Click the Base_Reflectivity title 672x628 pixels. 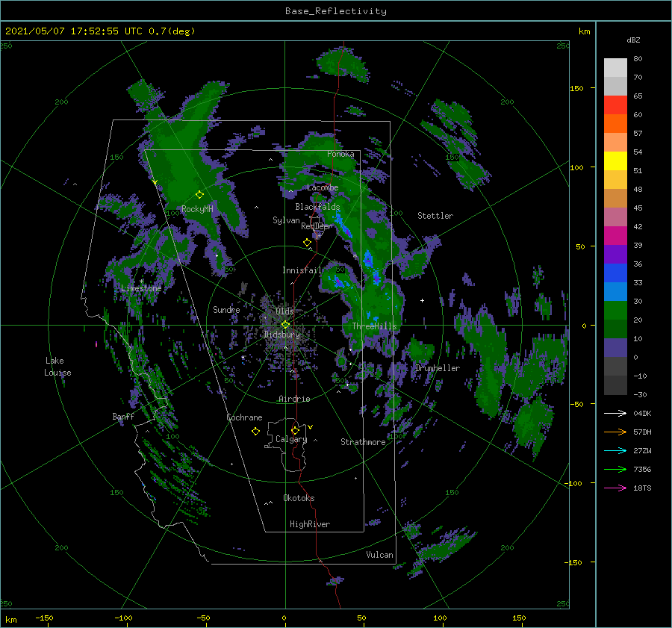336,11
